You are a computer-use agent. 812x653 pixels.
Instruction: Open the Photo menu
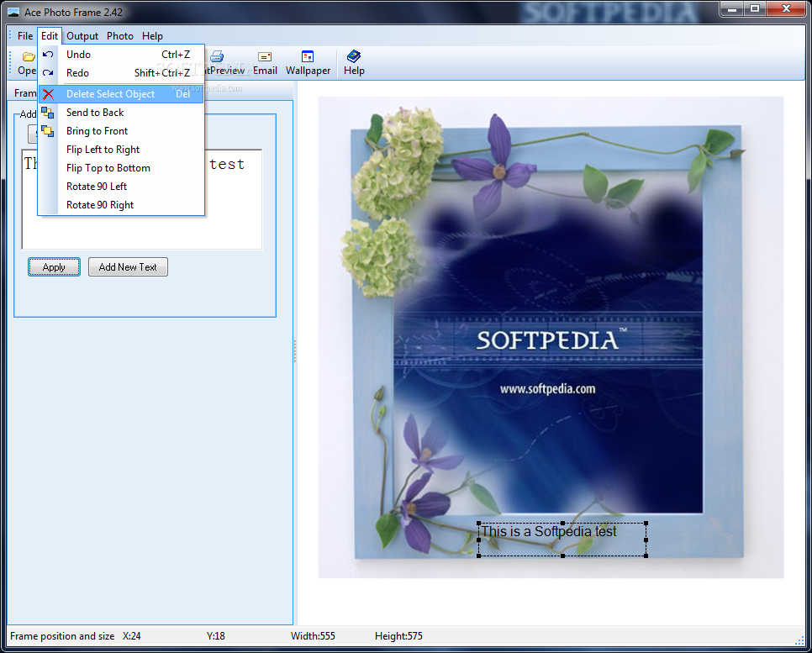[x=120, y=36]
